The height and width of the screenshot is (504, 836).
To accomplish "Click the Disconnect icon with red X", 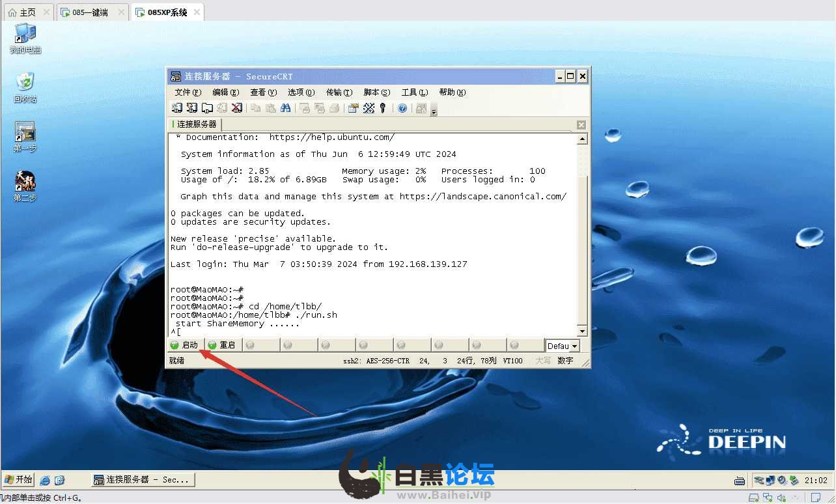I will point(237,108).
